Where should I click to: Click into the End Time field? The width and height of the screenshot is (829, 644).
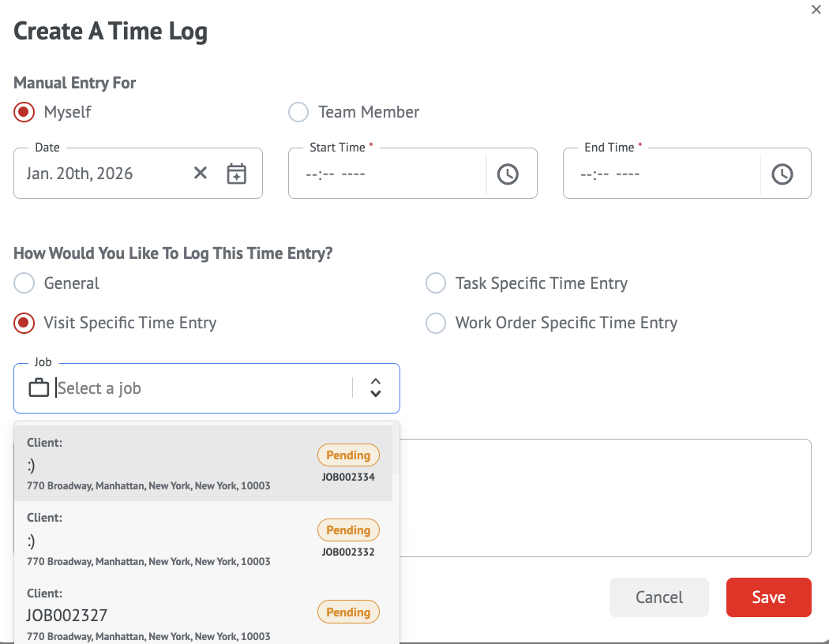pos(662,174)
